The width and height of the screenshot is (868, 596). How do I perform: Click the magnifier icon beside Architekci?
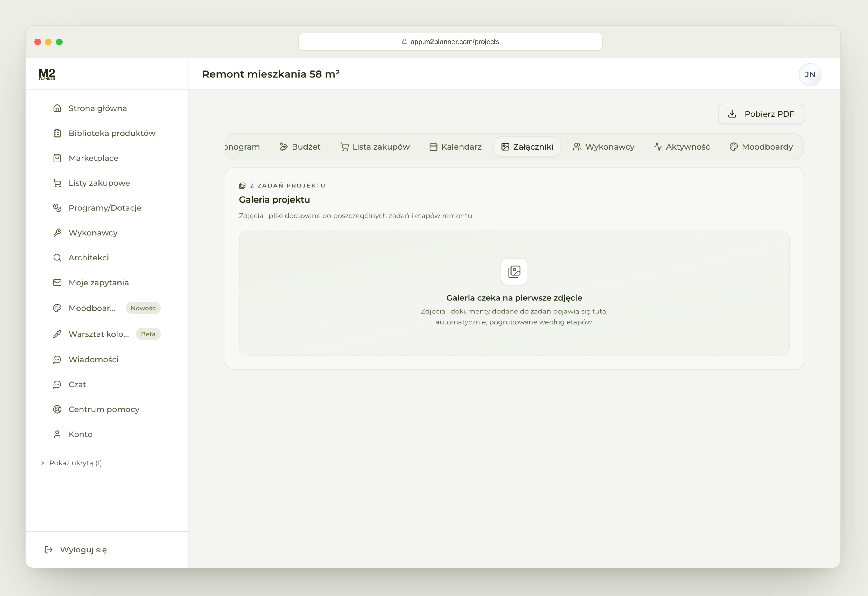coord(57,258)
